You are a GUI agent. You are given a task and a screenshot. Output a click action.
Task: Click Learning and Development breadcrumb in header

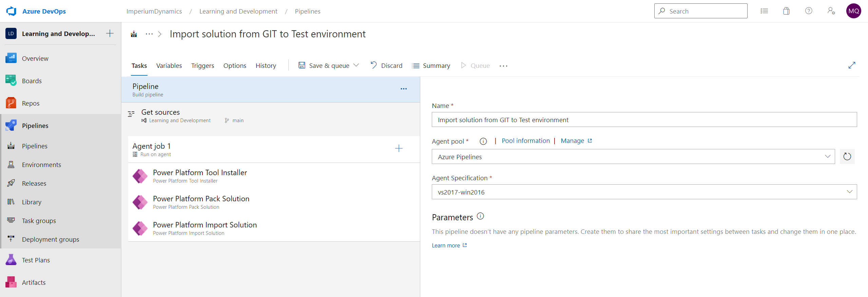tap(238, 11)
